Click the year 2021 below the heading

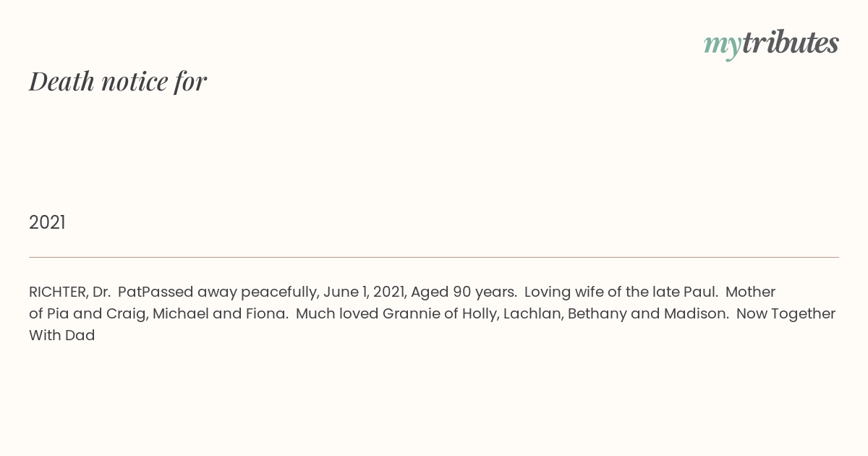click(47, 223)
